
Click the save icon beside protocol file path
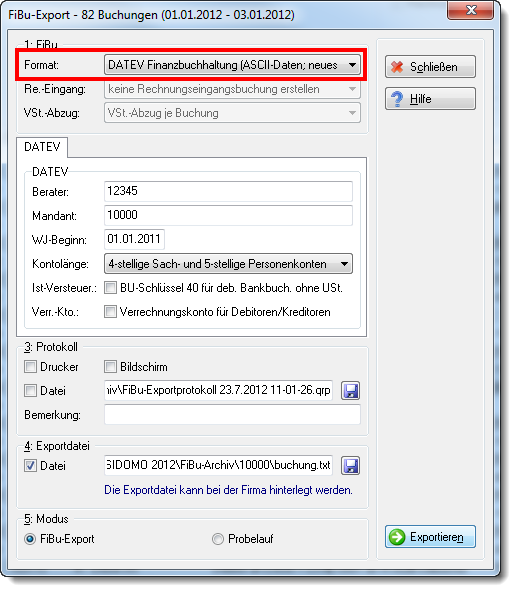pos(350,390)
